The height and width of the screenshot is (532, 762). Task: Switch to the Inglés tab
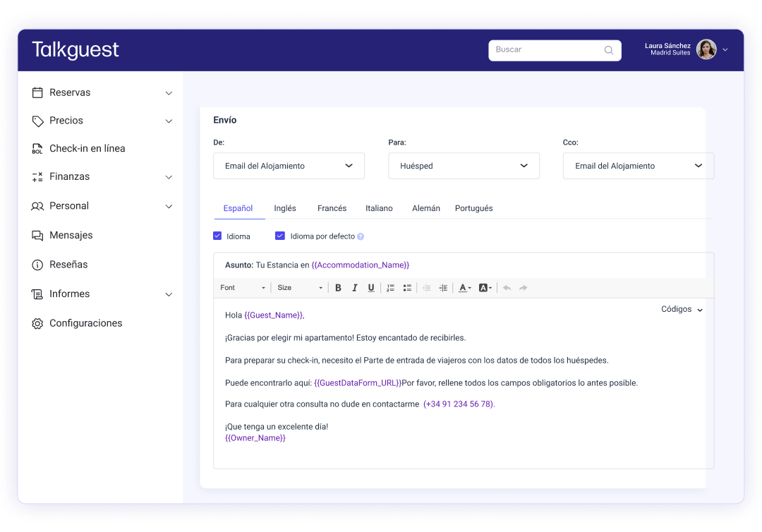[285, 208]
